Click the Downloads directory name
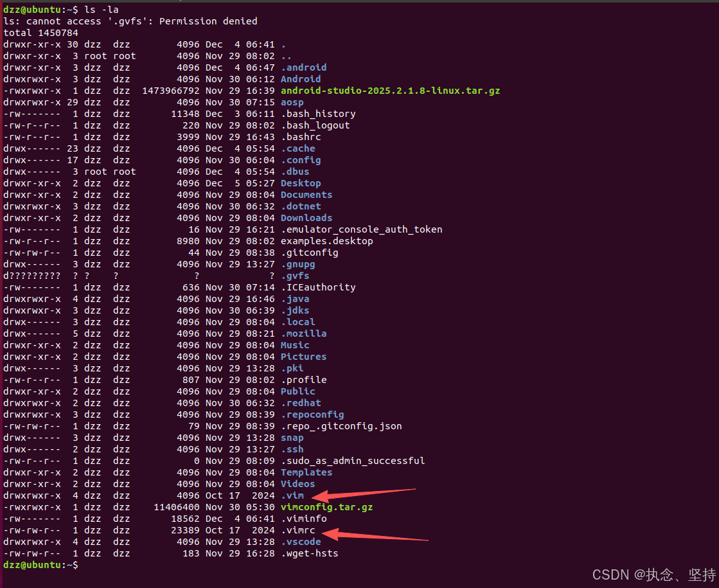The width and height of the screenshot is (719, 588). (x=306, y=218)
